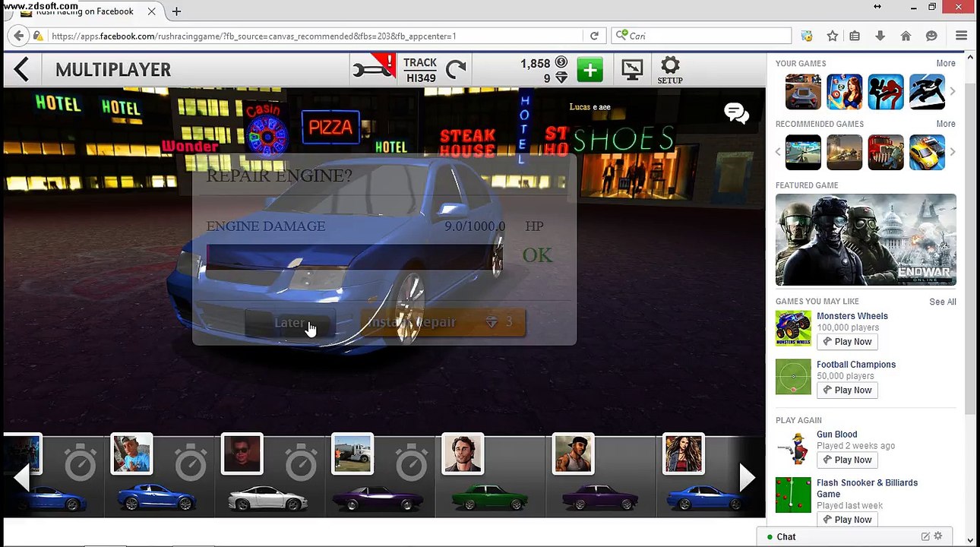Click See All for Games You May Like
Screen dimensions: 980x547
click(x=943, y=302)
